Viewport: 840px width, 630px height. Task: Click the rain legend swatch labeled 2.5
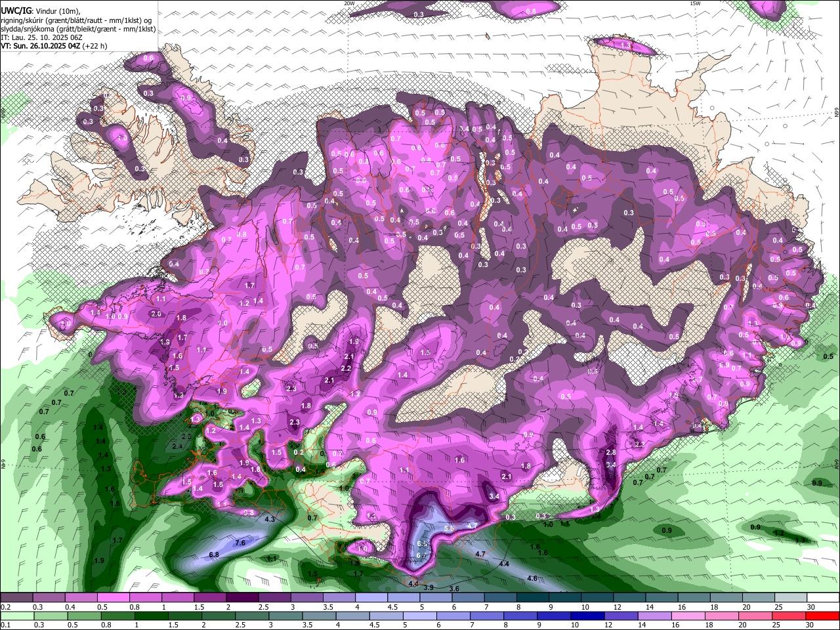251,616
